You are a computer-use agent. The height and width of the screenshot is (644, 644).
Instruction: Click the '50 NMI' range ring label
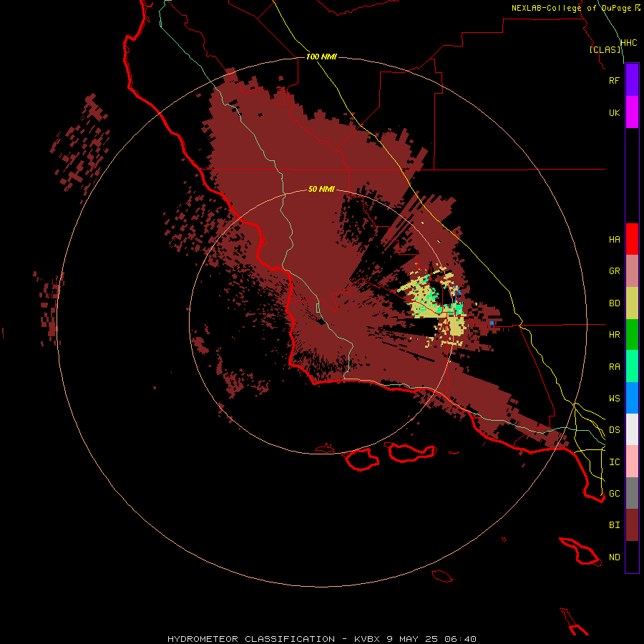coord(321,190)
